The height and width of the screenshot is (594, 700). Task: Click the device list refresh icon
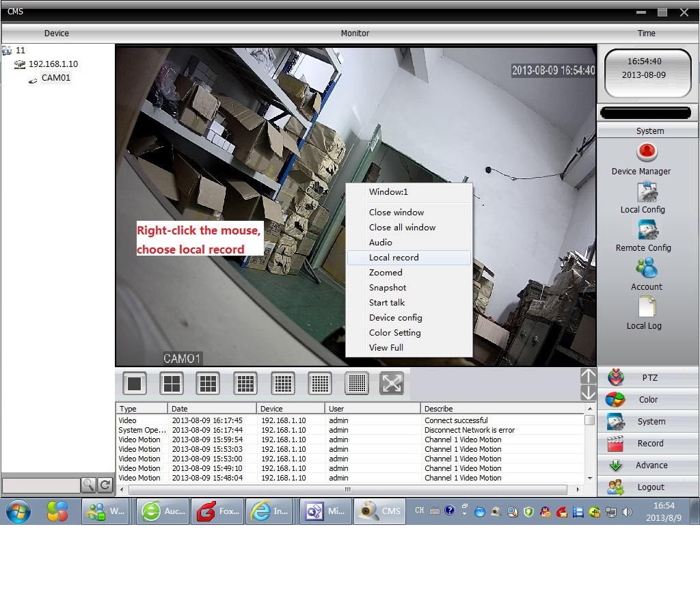(x=105, y=485)
